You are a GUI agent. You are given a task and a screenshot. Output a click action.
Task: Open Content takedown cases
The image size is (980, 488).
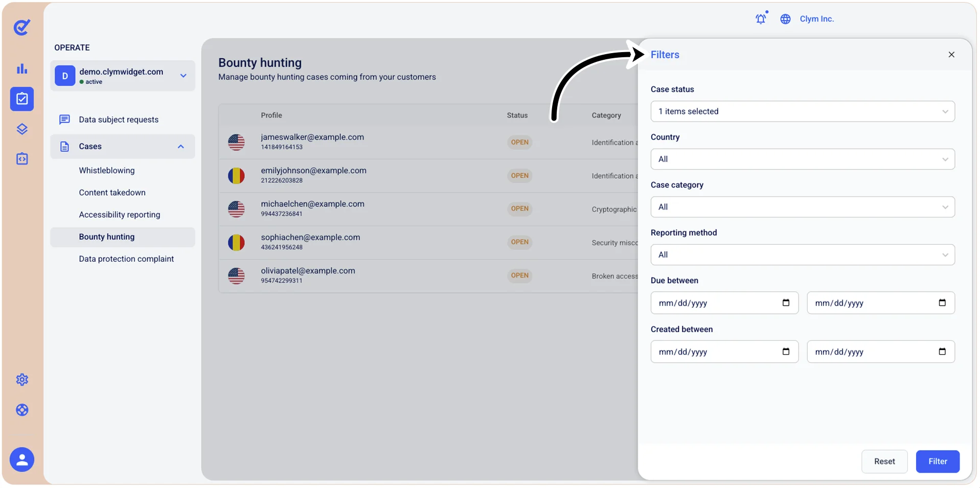tap(112, 193)
